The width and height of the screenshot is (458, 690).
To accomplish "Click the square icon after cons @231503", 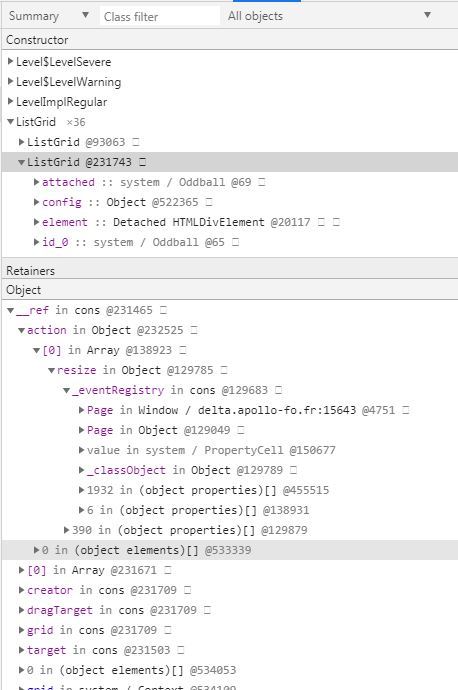I will 181,650.
